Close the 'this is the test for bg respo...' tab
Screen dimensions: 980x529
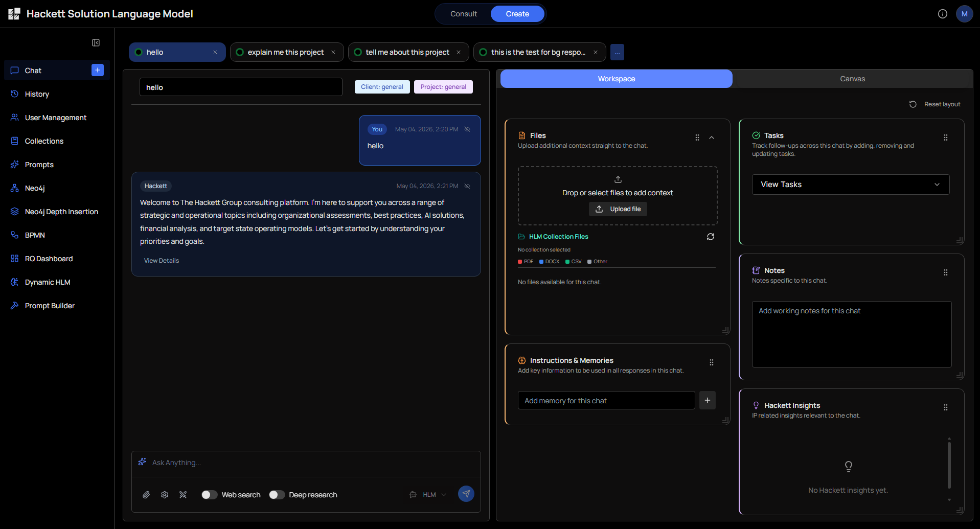coord(596,52)
